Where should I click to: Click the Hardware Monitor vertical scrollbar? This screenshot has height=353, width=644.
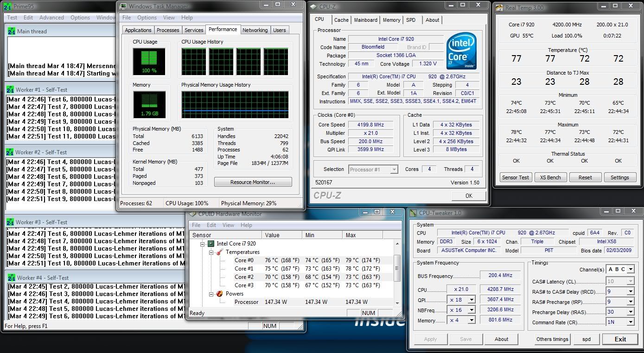click(x=397, y=273)
